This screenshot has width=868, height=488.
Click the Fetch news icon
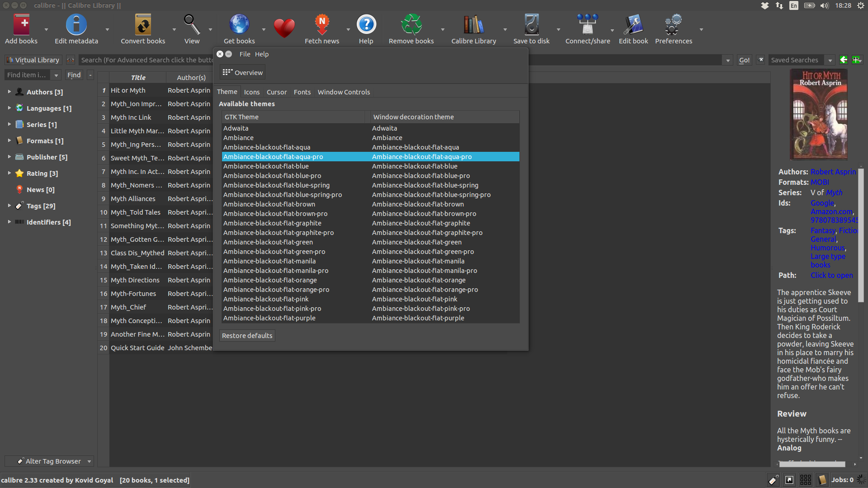(322, 25)
